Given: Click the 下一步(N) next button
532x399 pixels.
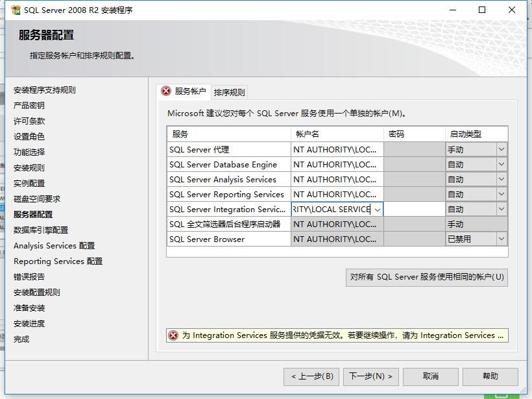Looking at the screenshot, I should pyautogui.click(x=371, y=376).
